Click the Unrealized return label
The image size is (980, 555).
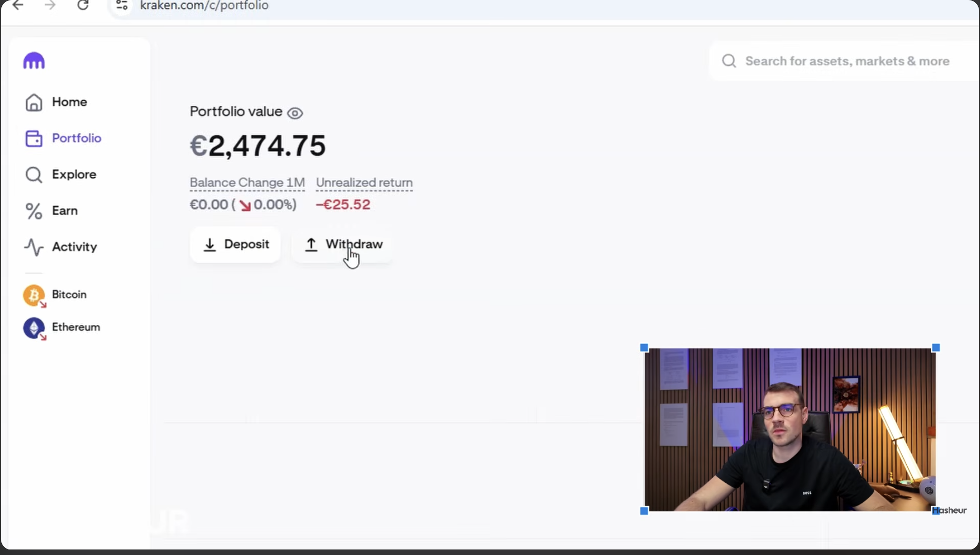tap(364, 183)
